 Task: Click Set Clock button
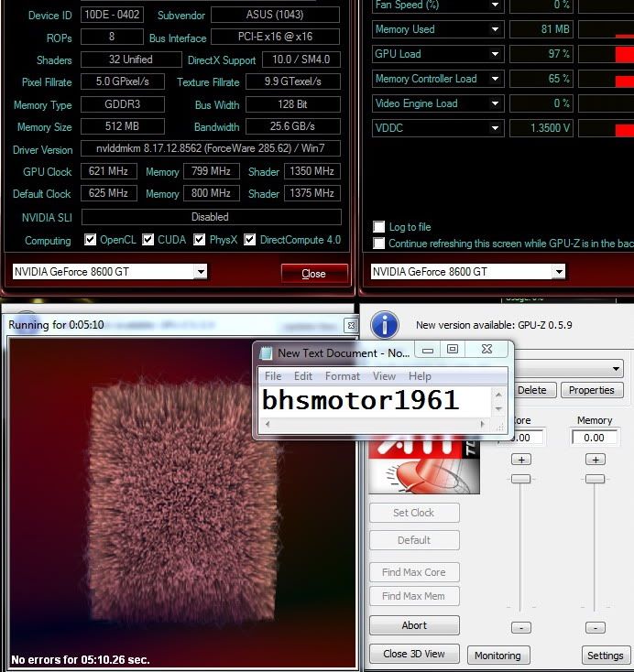414,513
